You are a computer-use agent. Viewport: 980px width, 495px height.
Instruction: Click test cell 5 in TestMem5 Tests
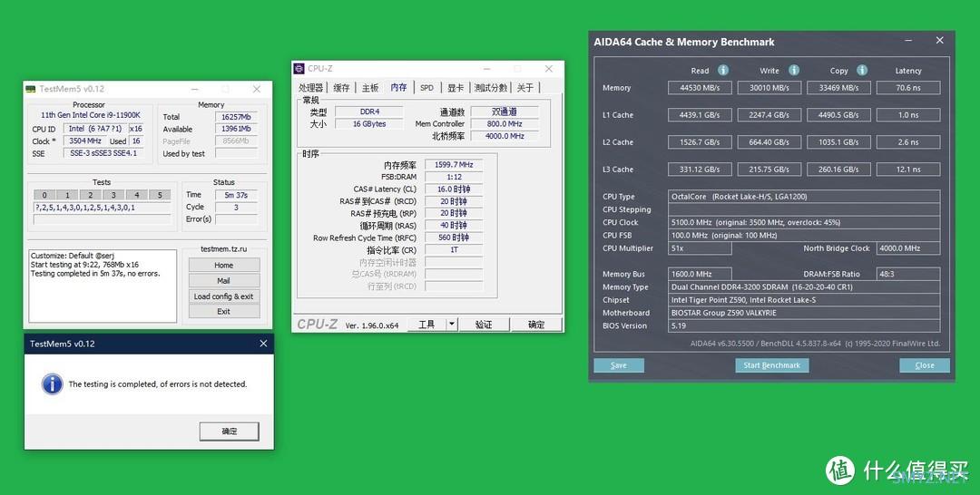[160, 195]
